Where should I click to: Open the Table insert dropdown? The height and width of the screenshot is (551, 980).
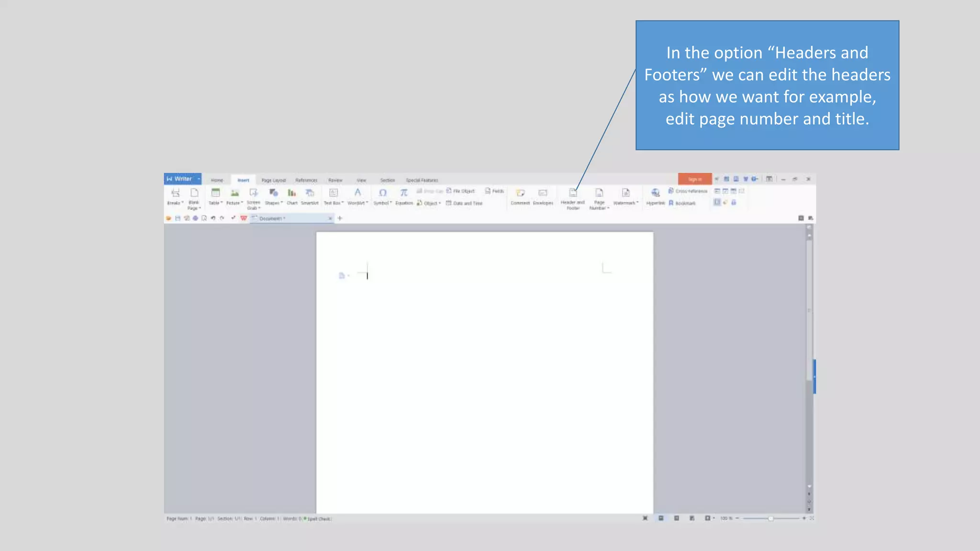pos(215,197)
